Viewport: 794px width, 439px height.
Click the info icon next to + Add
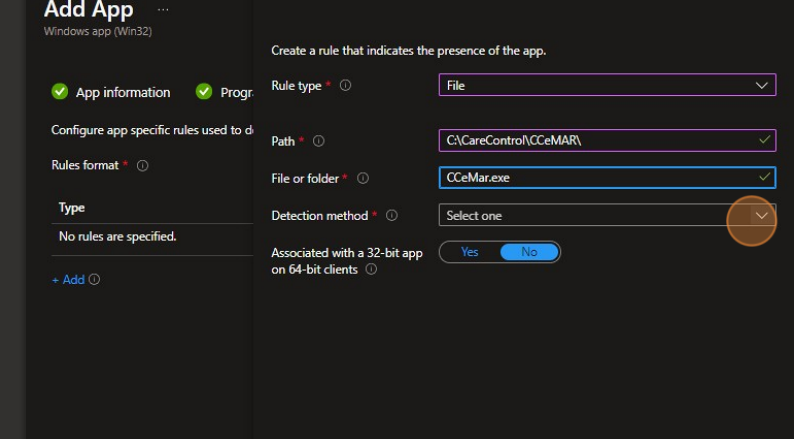[x=95, y=280]
